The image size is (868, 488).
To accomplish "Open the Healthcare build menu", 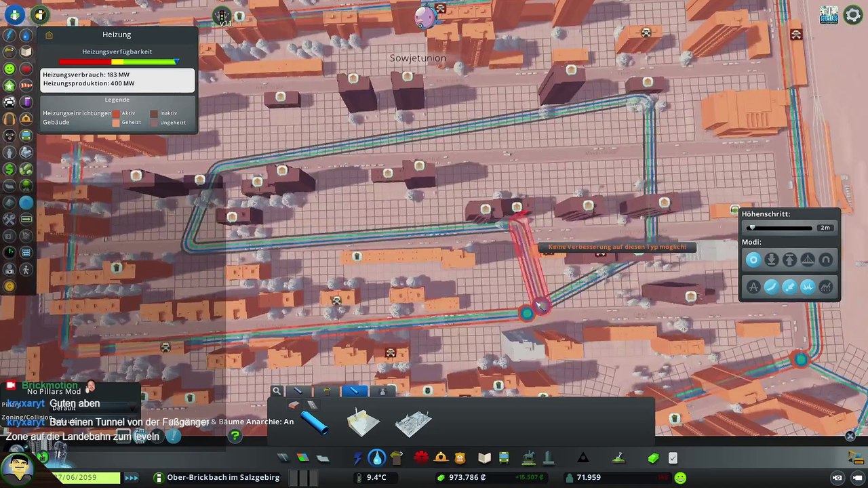I will [421, 458].
